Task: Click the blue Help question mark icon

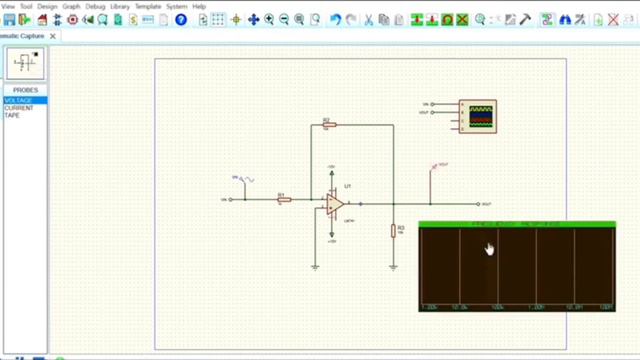Action: (181, 20)
